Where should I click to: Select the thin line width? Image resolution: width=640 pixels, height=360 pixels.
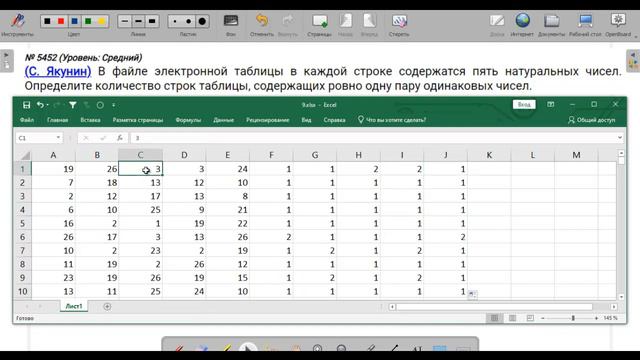tap(125, 21)
